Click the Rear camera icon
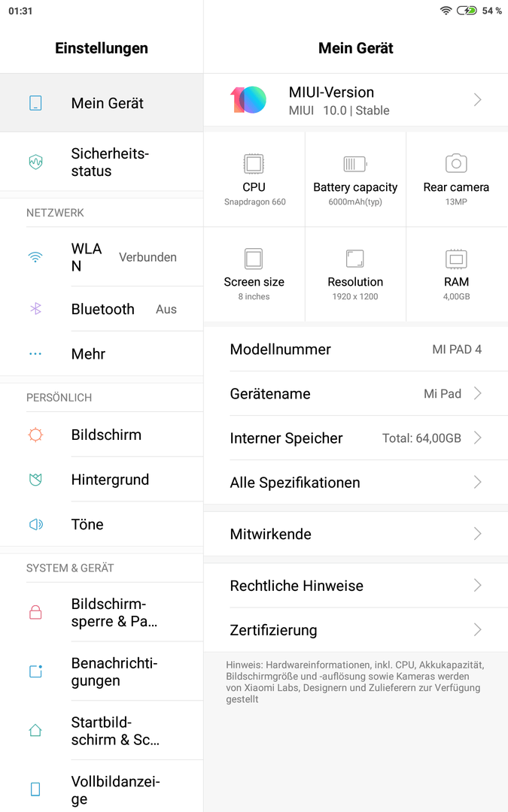Screen dimensions: 508x812 456,163
